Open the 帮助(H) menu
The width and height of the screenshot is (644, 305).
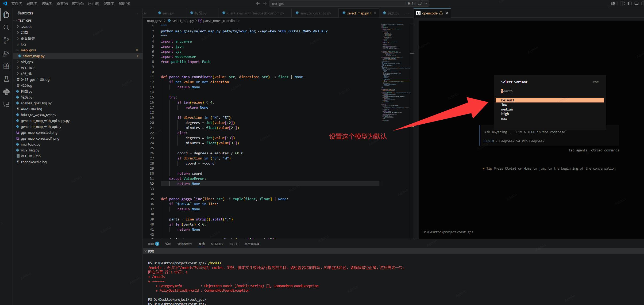pos(124,3)
